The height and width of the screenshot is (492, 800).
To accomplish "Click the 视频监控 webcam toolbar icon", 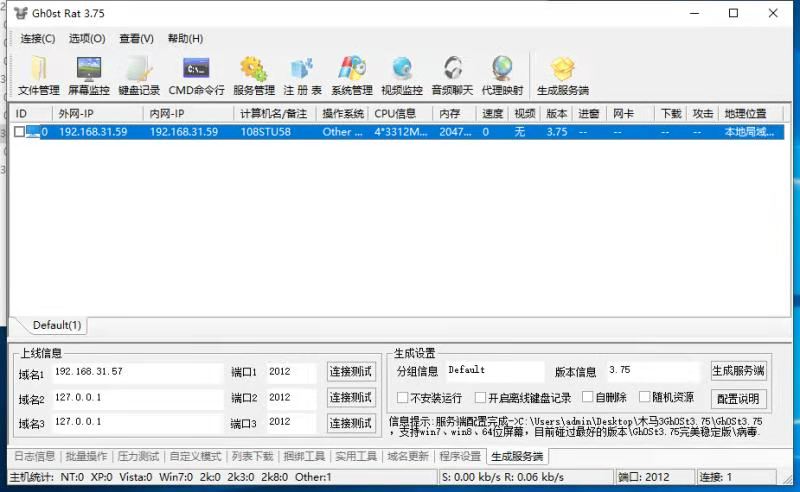I will [x=402, y=76].
